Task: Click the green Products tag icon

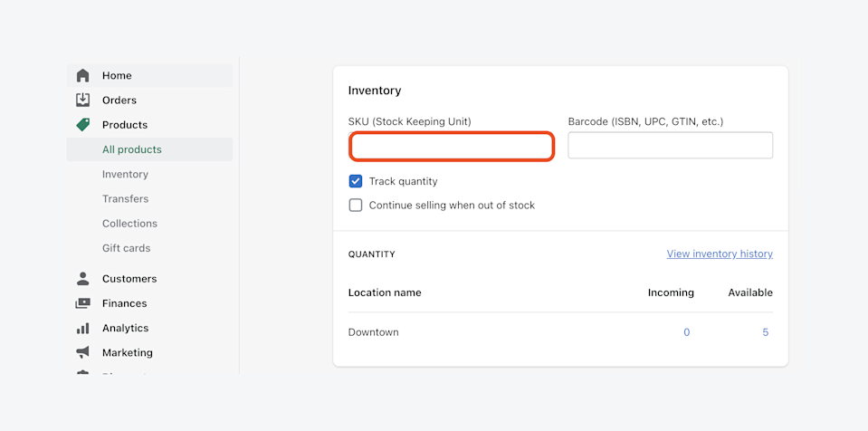Action: tap(82, 125)
